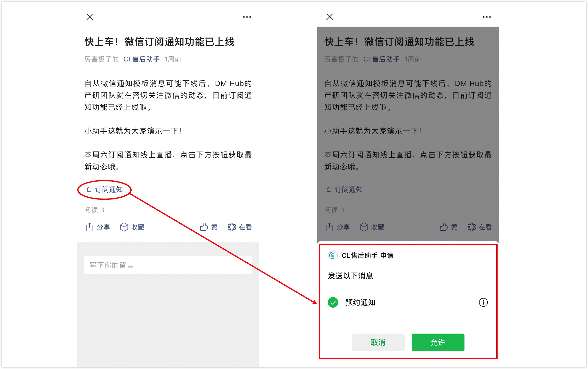Tap 分享 share icon in right dimmed article
The width and height of the screenshot is (588, 369).
click(x=329, y=227)
